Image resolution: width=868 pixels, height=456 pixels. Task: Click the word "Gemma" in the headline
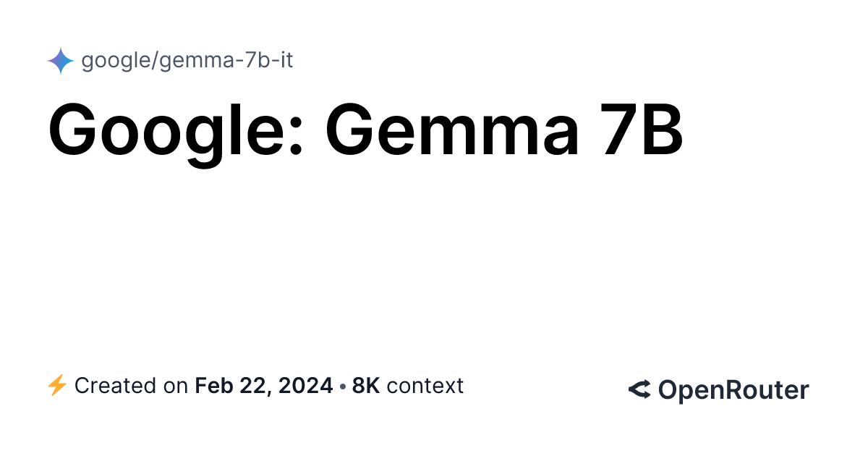(451, 132)
